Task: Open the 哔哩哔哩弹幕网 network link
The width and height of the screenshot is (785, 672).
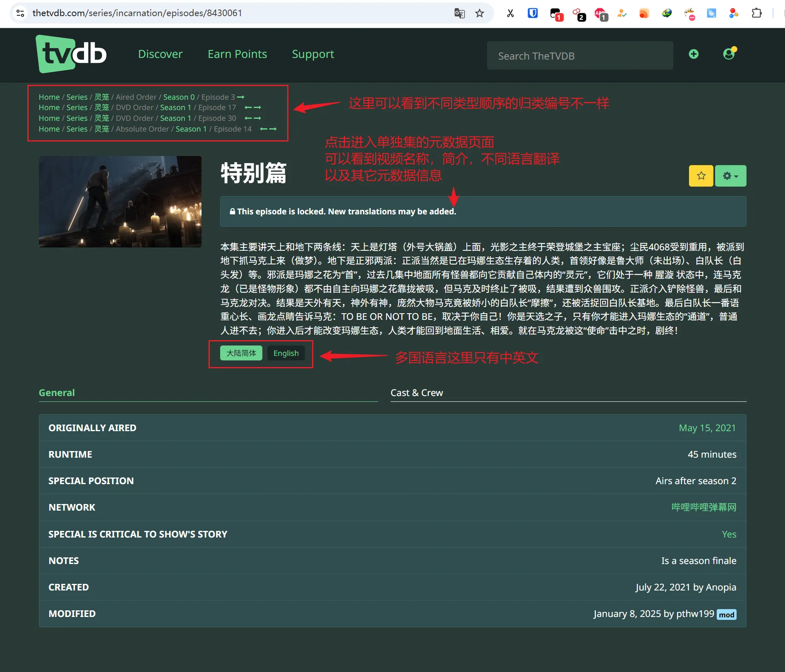Action: 703,507
